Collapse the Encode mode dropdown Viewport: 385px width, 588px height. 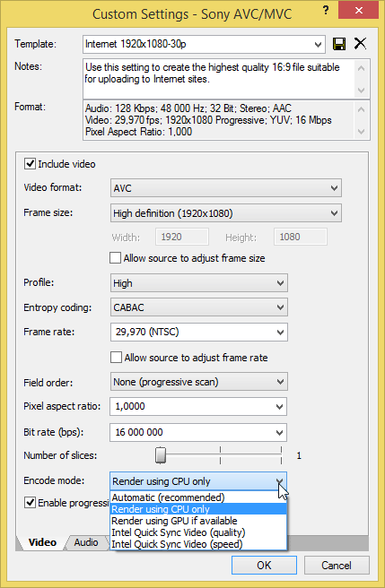(x=198, y=481)
